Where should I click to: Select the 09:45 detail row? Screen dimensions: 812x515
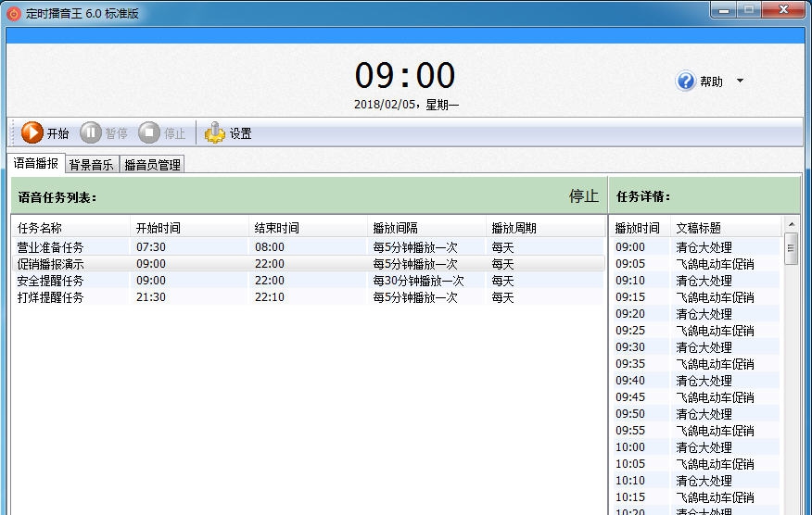pos(695,397)
